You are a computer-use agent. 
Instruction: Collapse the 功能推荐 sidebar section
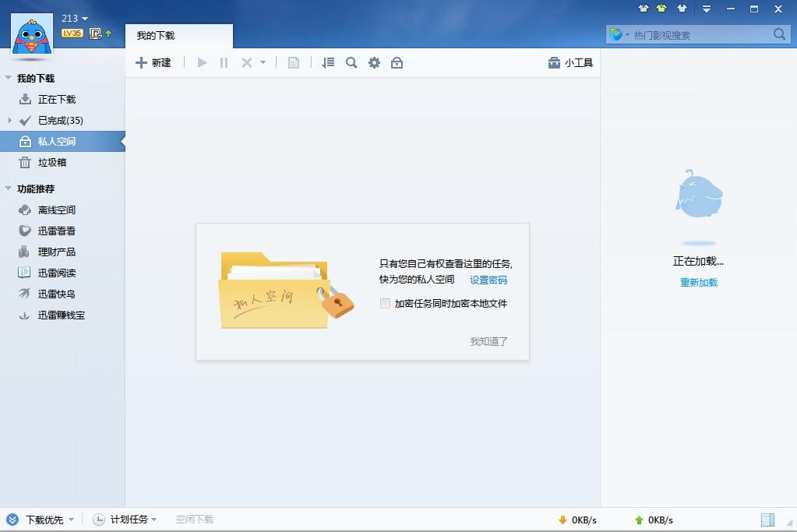8,188
